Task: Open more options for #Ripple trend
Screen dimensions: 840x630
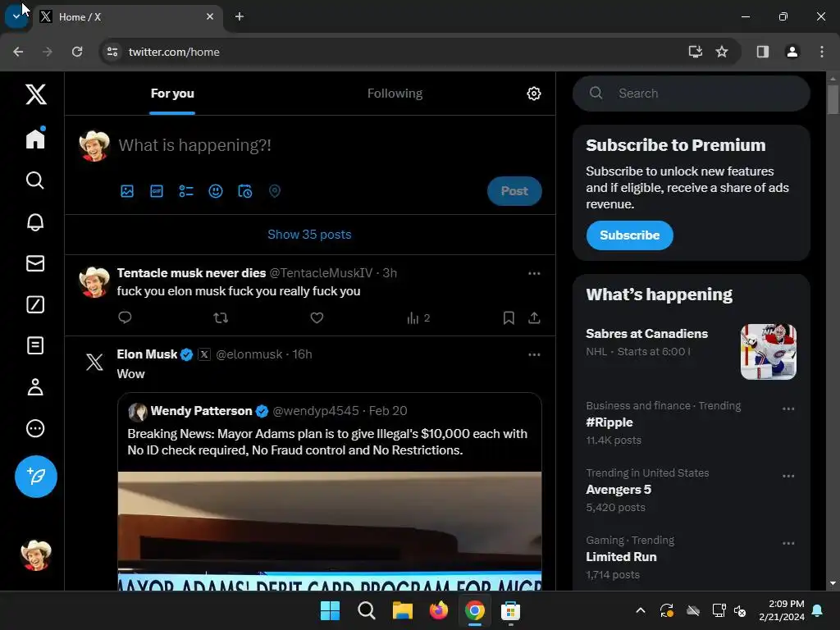Action: point(788,409)
